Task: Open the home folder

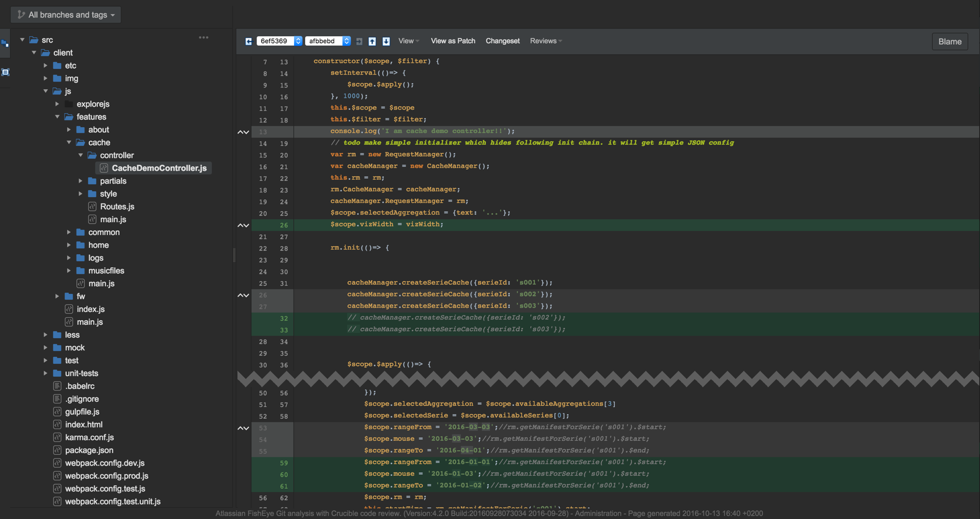Action: click(99, 245)
